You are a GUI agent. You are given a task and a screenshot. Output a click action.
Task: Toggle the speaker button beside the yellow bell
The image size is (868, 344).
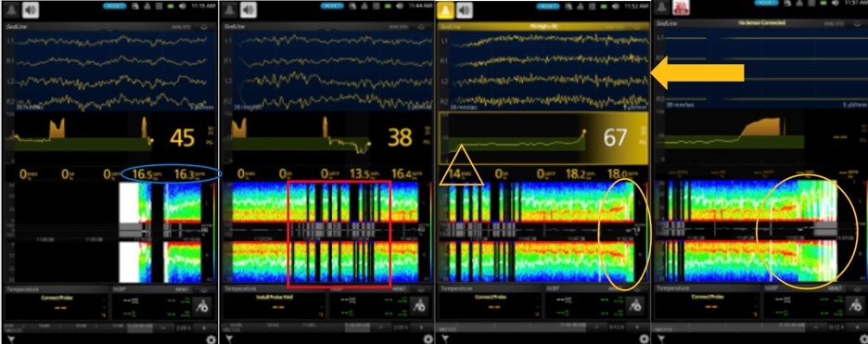[465, 10]
